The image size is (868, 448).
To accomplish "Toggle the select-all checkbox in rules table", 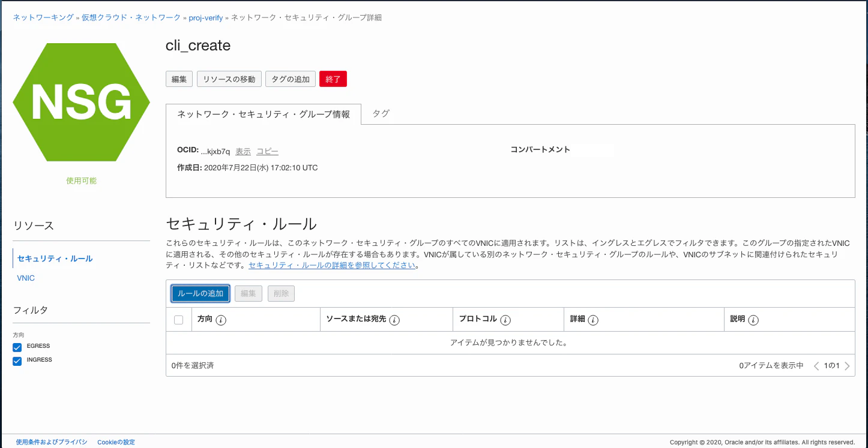I will pos(178,320).
